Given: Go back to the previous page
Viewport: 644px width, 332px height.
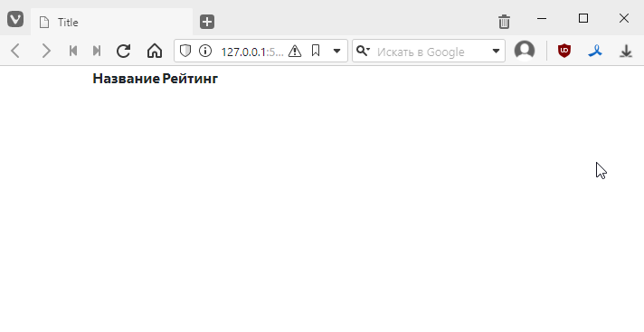Looking at the screenshot, I should [x=15, y=51].
